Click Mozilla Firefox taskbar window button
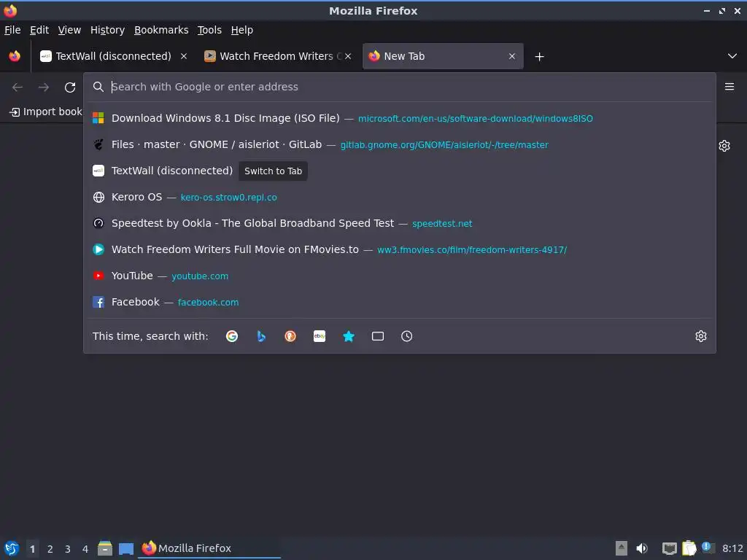747x560 pixels. (209, 548)
